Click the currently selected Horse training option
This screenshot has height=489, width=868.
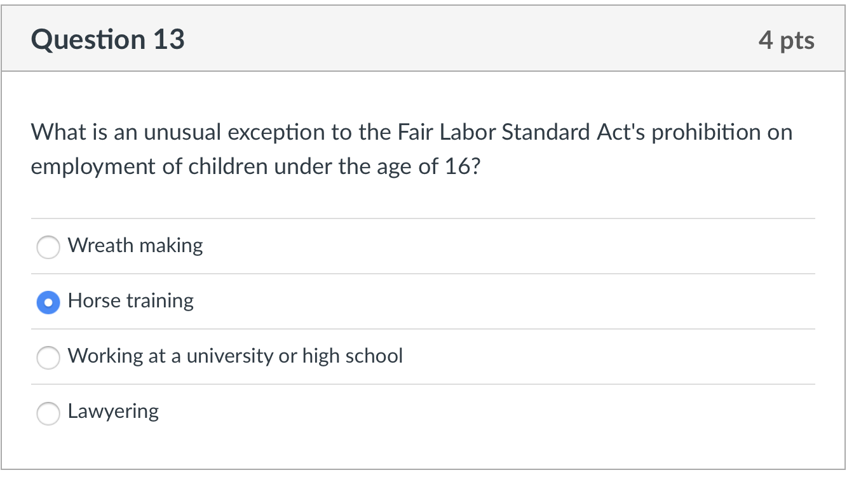point(48,302)
